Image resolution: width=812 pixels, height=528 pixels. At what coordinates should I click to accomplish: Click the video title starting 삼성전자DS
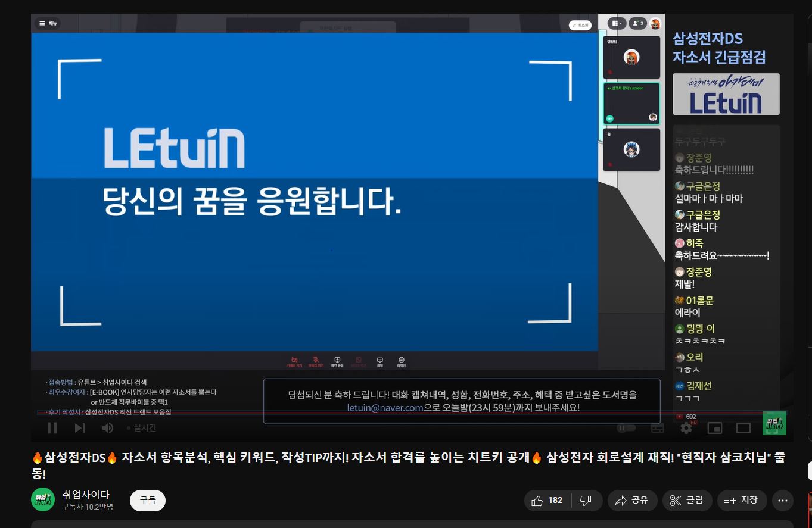(407, 465)
